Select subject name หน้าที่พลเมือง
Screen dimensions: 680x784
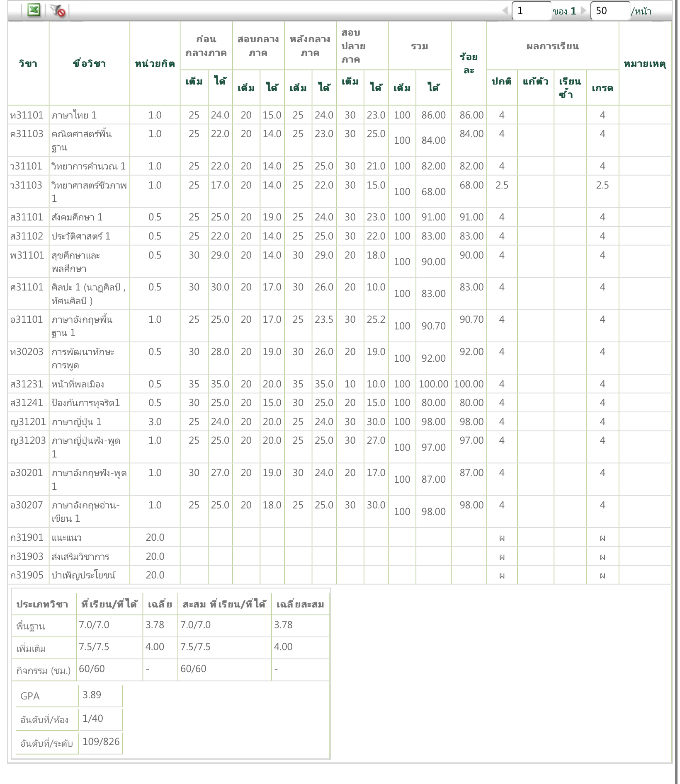pos(78,384)
